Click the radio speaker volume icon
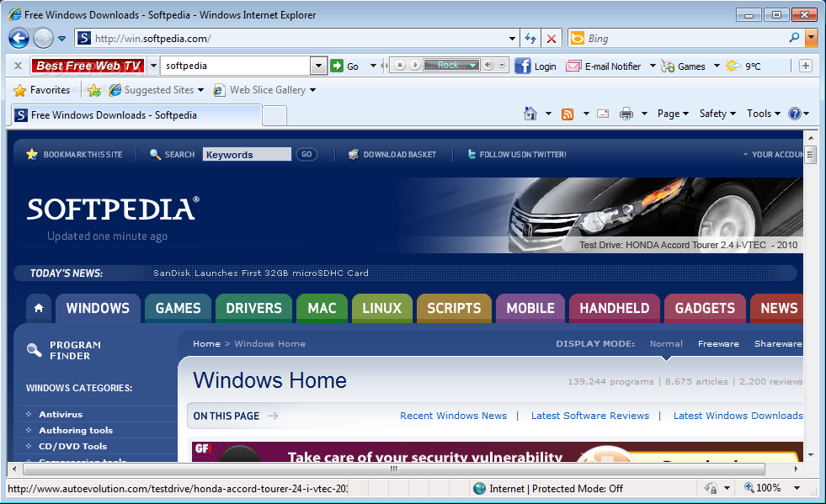Screen dimensions: 826x504 [489, 66]
